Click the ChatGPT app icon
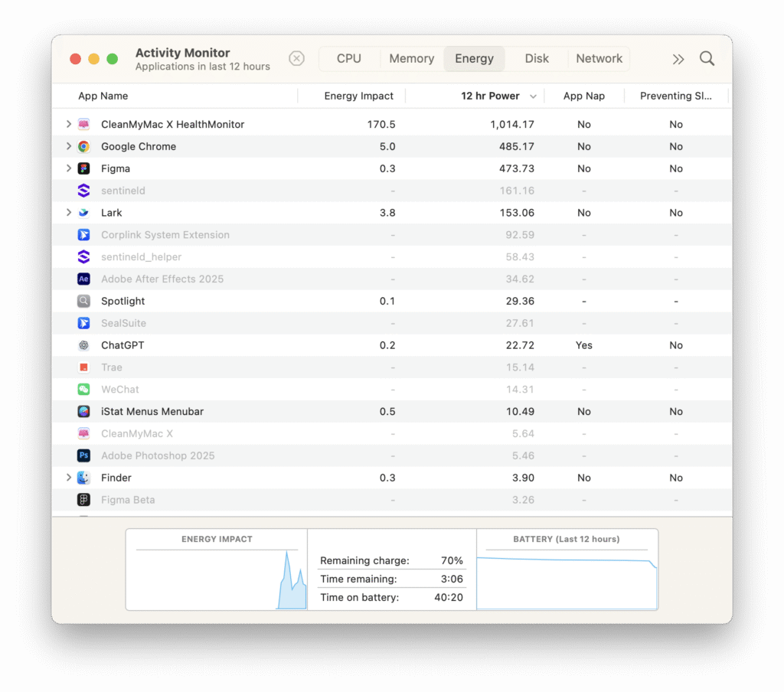 pos(83,345)
